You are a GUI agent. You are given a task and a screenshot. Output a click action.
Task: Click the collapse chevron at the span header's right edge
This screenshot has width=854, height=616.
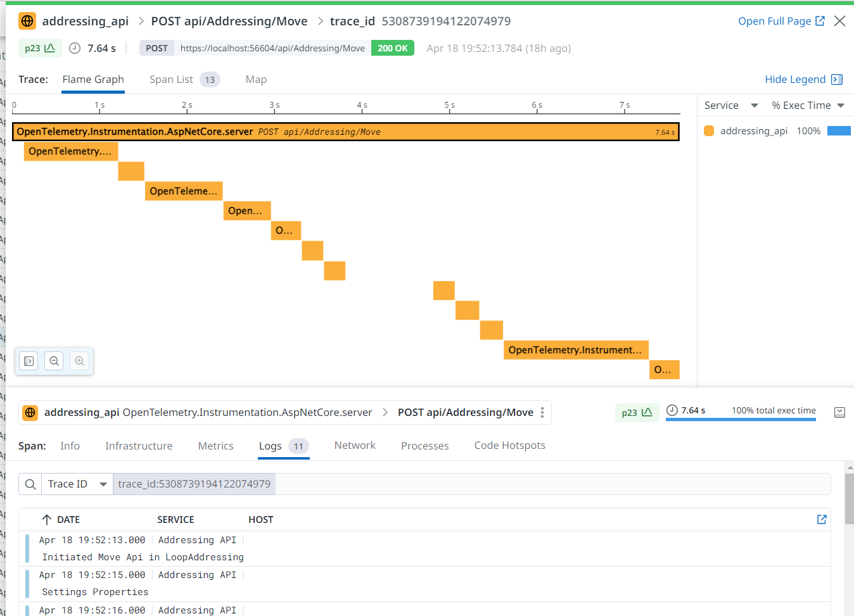tap(839, 412)
